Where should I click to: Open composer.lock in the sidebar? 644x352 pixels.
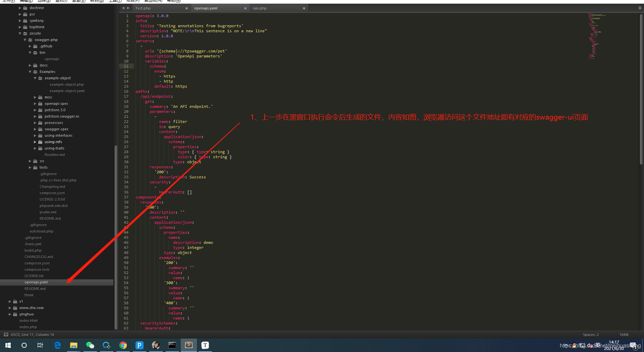(x=37, y=269)
